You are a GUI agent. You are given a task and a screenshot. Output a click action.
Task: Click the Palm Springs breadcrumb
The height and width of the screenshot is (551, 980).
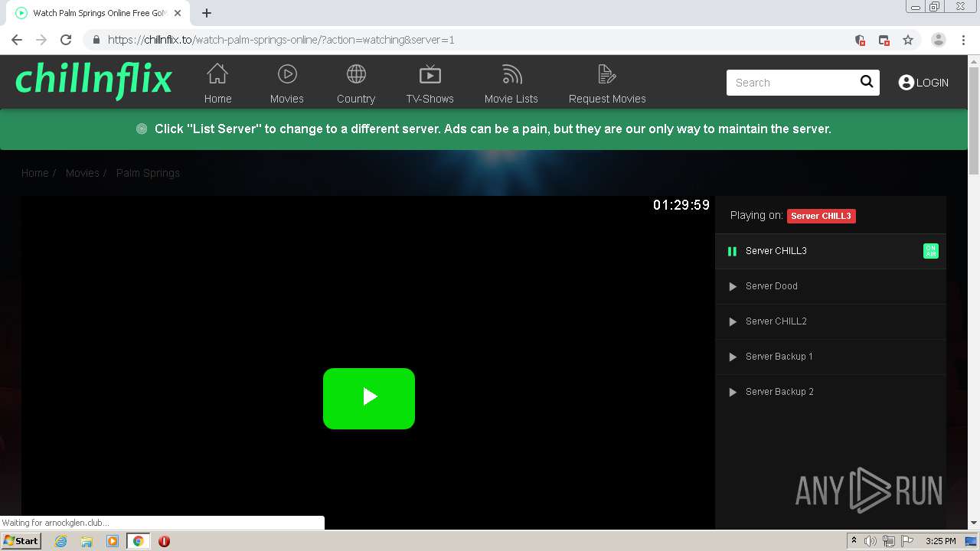[148, 173]
